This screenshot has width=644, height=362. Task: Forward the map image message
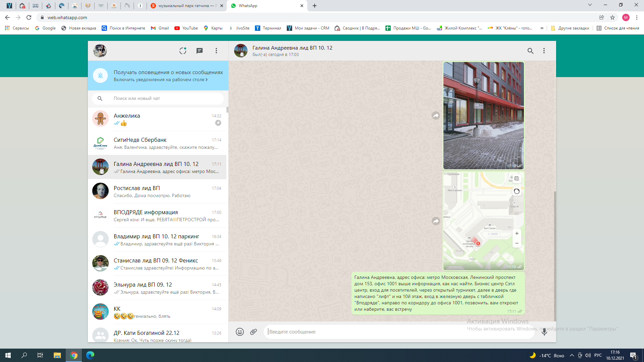pyautogui.click(x=436, y=221)
